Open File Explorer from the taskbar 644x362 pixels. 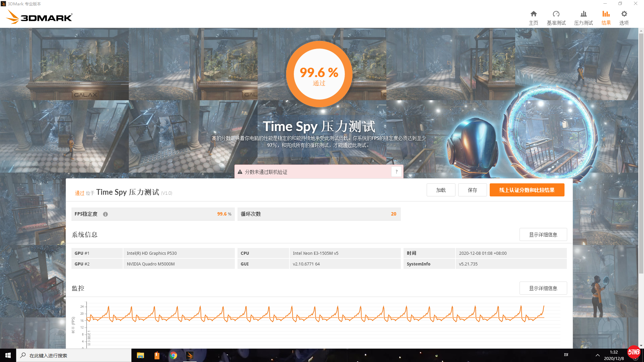tap(140, 355)
